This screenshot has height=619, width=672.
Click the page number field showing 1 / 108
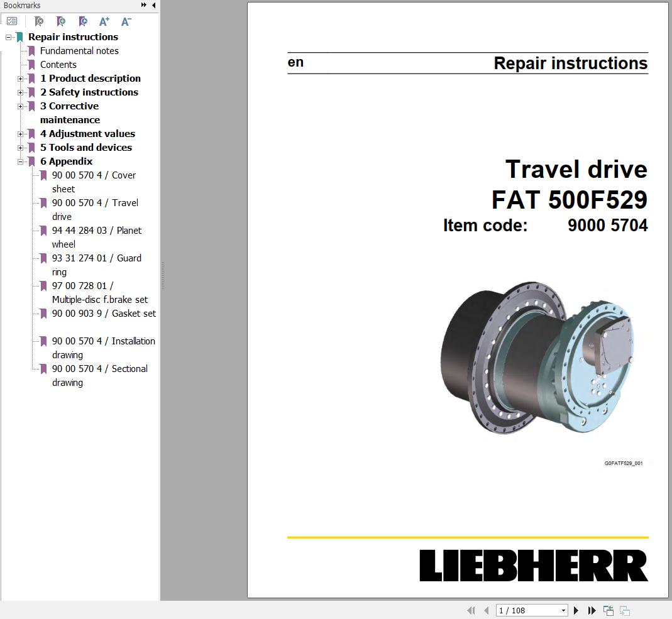click(528, 610)
